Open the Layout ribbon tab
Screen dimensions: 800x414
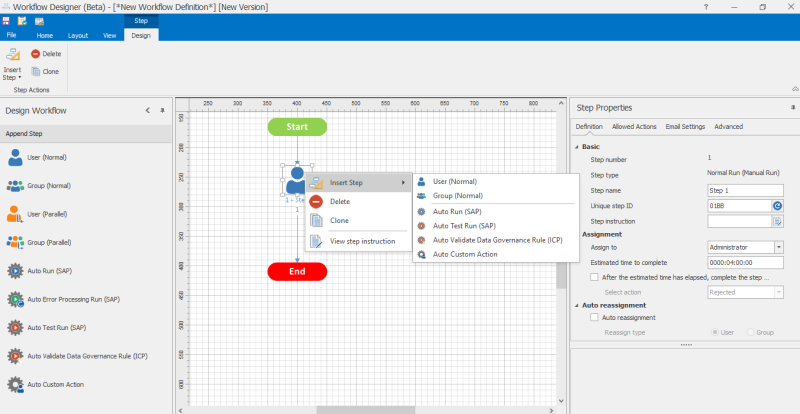[x=78, y=34]
